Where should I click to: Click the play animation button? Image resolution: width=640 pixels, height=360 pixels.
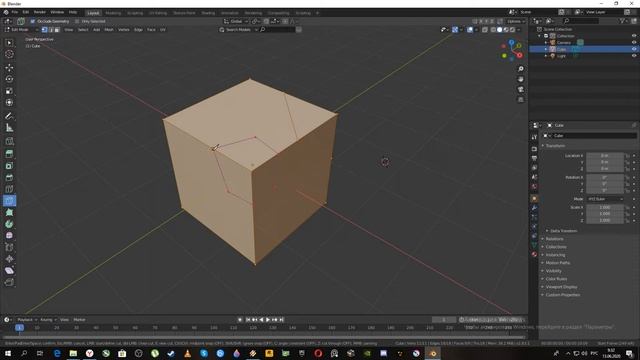[268, 320]
